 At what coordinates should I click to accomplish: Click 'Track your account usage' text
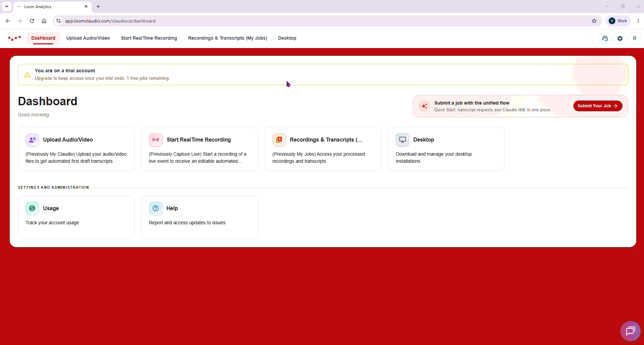[52, 223]
